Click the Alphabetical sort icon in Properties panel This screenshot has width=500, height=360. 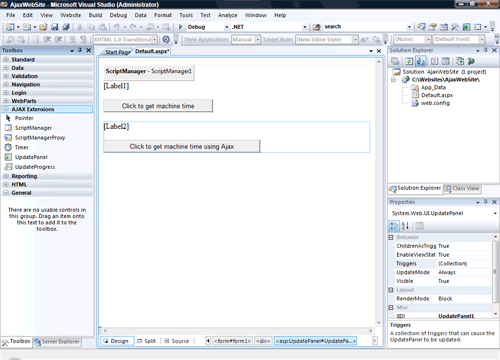point(405,226)
